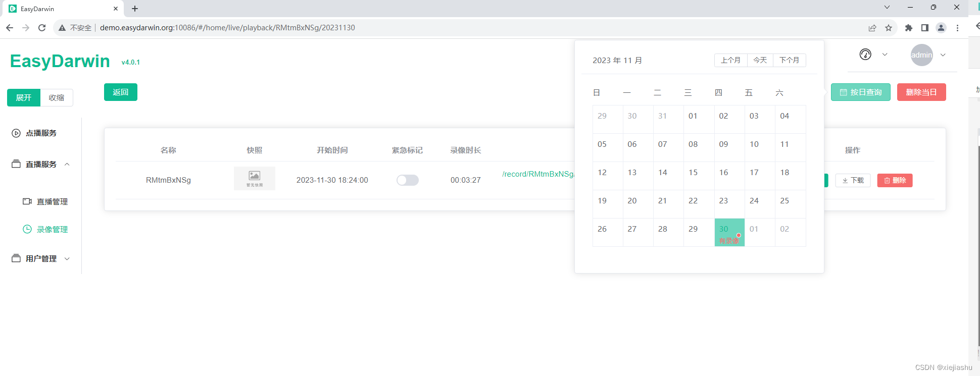The height and width of the screenshot is (376, 980).
Task: Click the 删除当日 button
Action: coord(921,92)
